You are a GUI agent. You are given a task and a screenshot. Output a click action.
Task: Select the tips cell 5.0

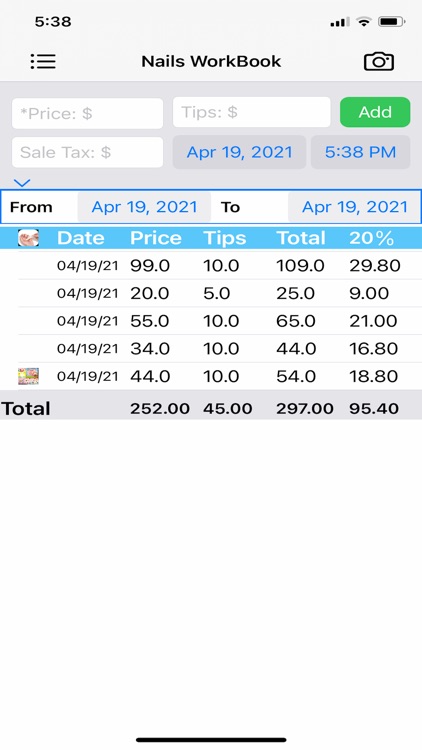point(216,293)
